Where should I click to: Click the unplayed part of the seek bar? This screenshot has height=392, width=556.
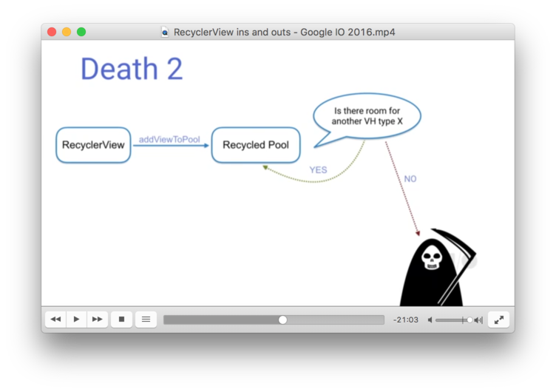click(336, 320)
